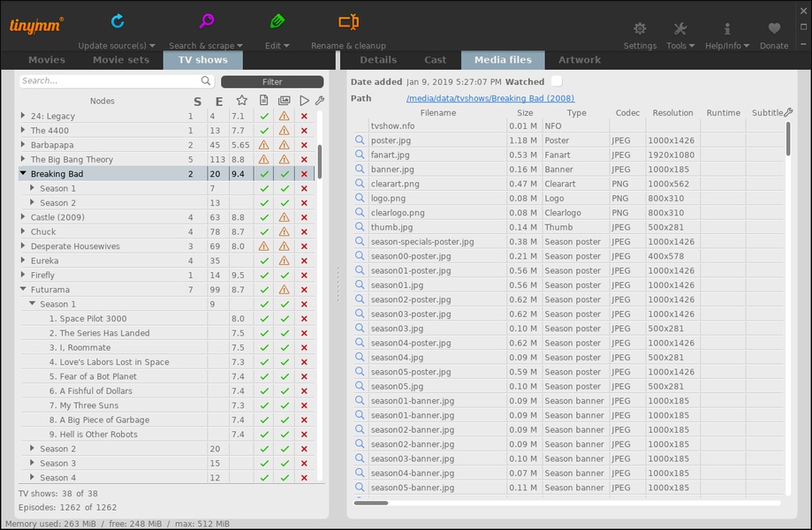Viewport: 812px width, 530px height.
Task: Click the Search & scrape magnifier icon
Action: [x=206, y=21]
